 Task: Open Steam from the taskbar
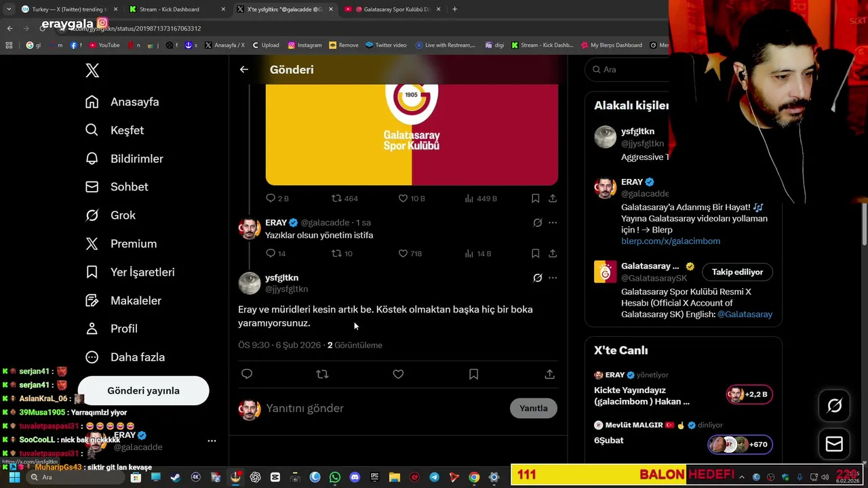(x=176, y=478)
